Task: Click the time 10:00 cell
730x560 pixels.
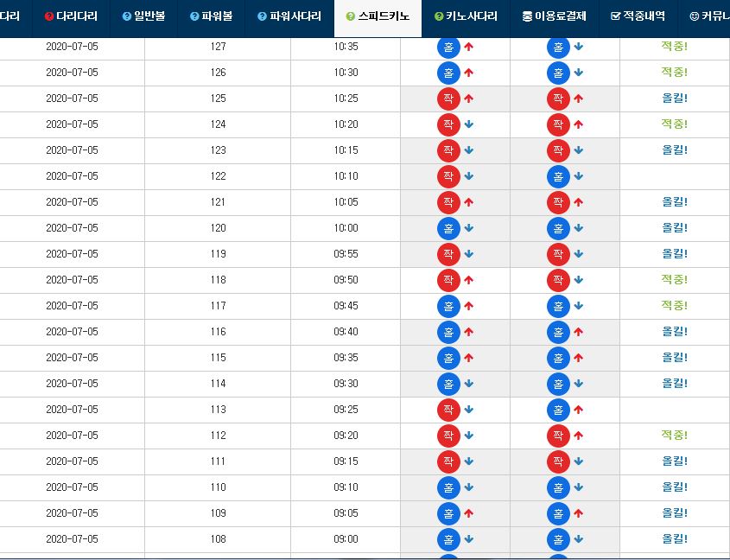Action: (346, 228)
